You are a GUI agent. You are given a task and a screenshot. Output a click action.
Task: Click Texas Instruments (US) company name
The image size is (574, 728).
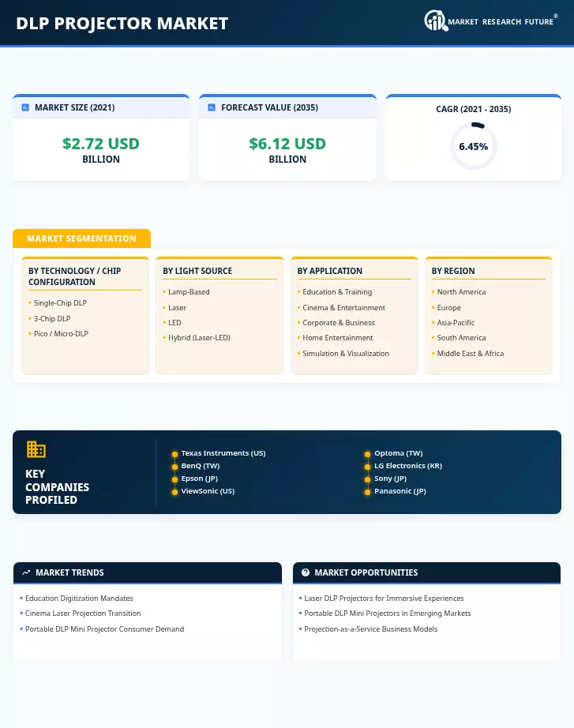(223, 453)
